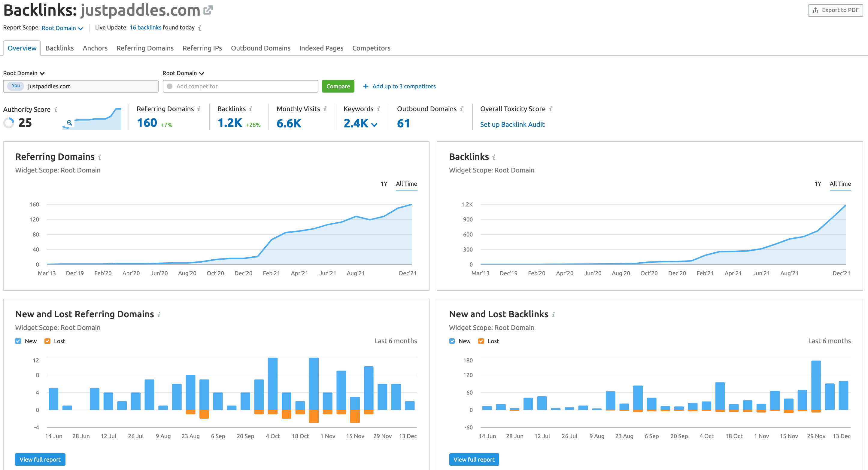Click the Authority Score donut gauge
Screen dimensions: 868x470
[x=9, y=123]
